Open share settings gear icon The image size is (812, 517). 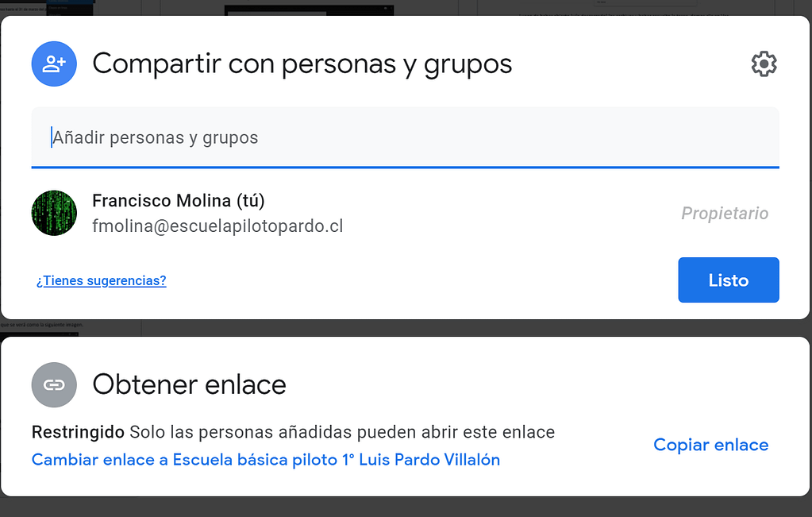764,64
